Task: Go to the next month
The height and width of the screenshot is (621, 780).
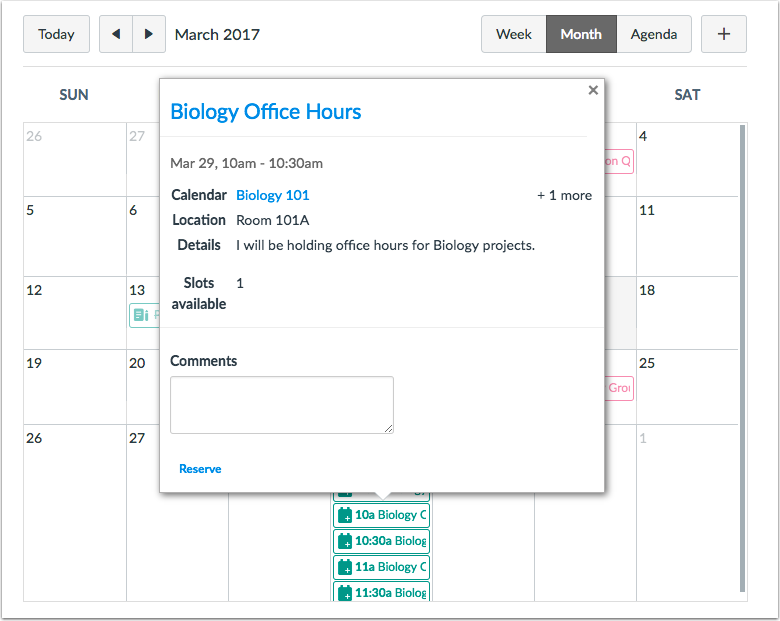Action: tap(149, 34)
